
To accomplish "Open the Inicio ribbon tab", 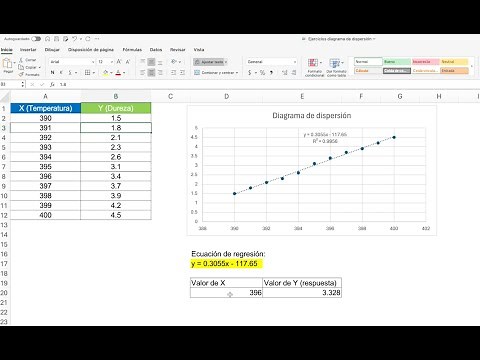I will click(6, 50).
